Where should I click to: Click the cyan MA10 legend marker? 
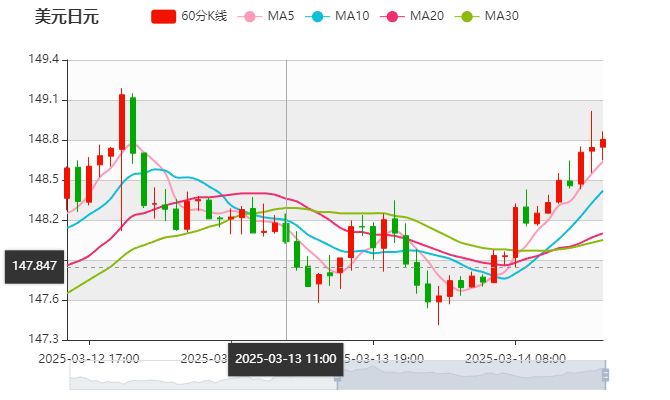(x=319, y=16)
